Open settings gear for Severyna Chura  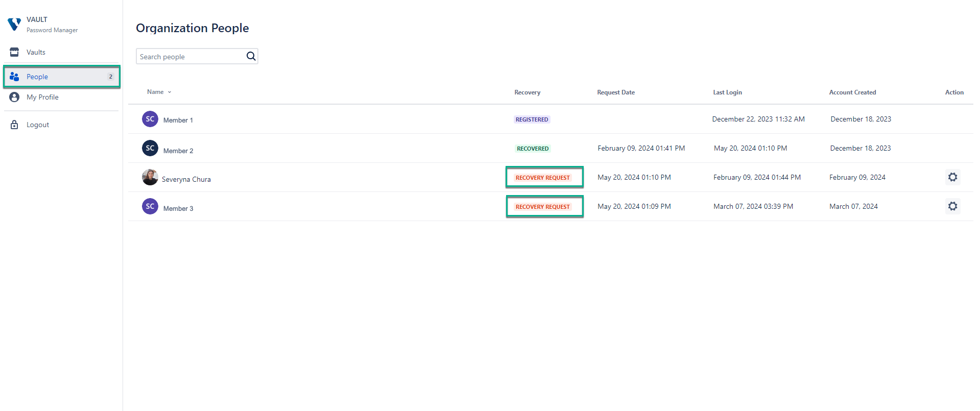pyautogui.click(x=952, y=177)
